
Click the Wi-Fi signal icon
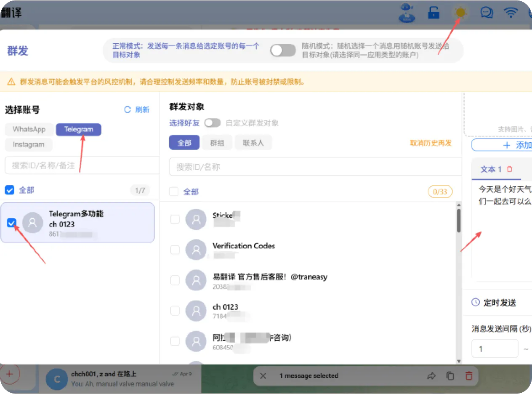511,13
